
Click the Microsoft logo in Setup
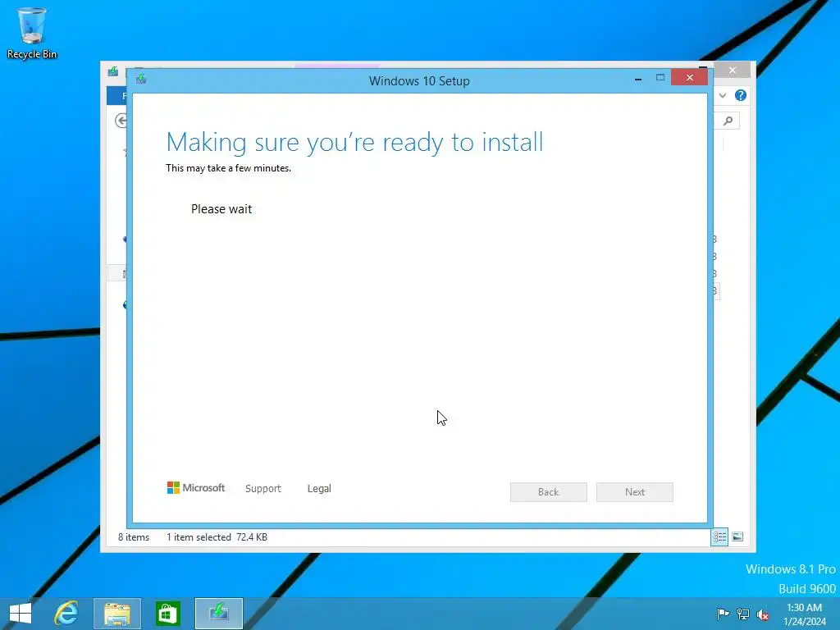pyautogui.click(x=196, y=487)
